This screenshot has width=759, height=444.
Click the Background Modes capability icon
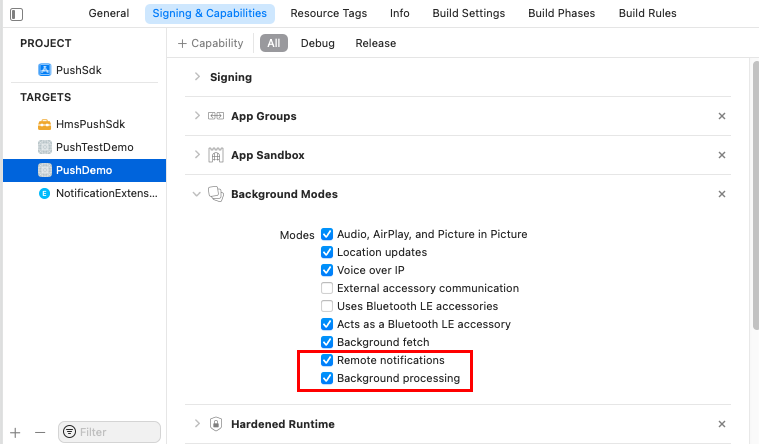(216, 194)
